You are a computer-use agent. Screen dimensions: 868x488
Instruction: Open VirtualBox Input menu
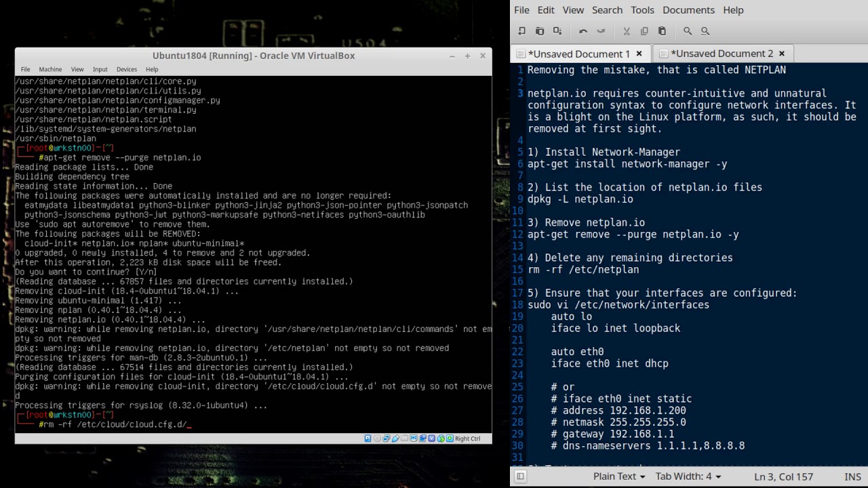[100, 69]
